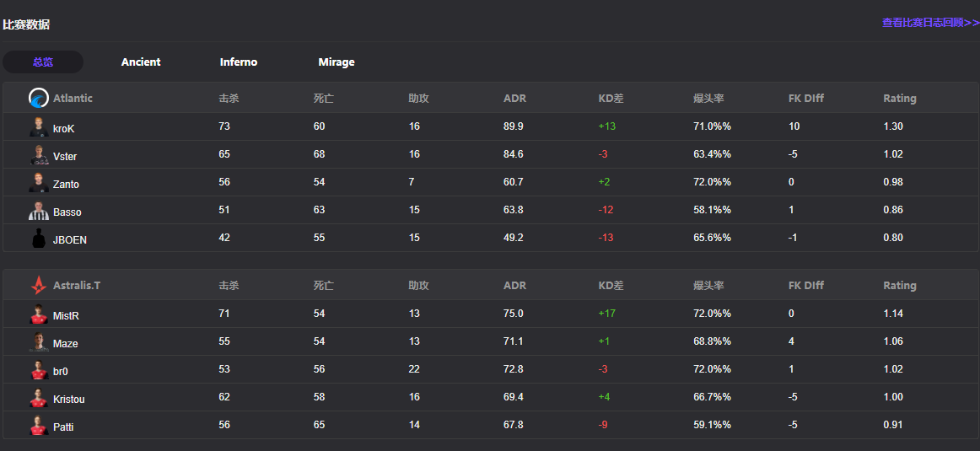Click KD差 header in Atlantic table
This screenshot has height=451, width=980.
(611, 98)
